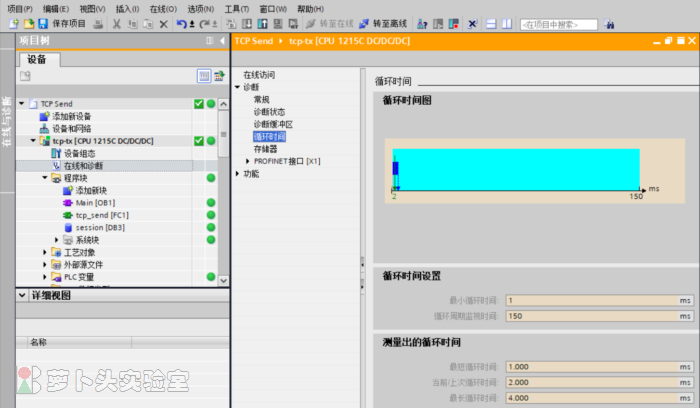
Task: Click the 循环周期监视时间 field showing 150
Action: click(x=600, y=316)
